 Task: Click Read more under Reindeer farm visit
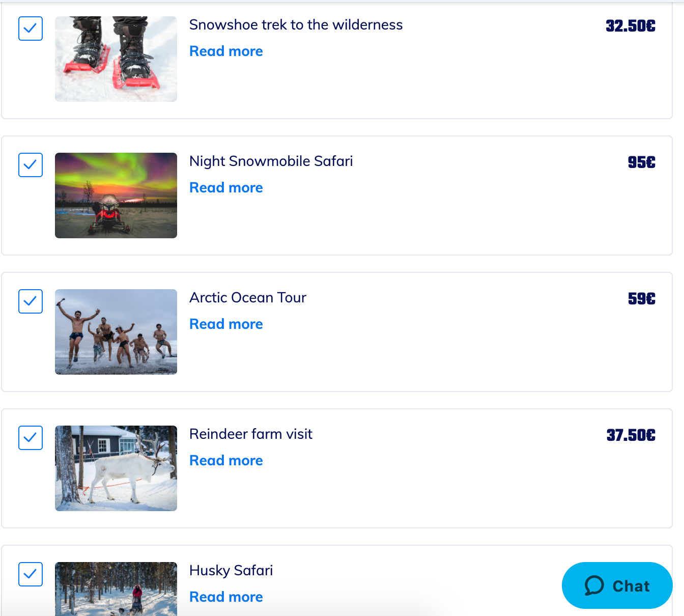pos(226,461)
